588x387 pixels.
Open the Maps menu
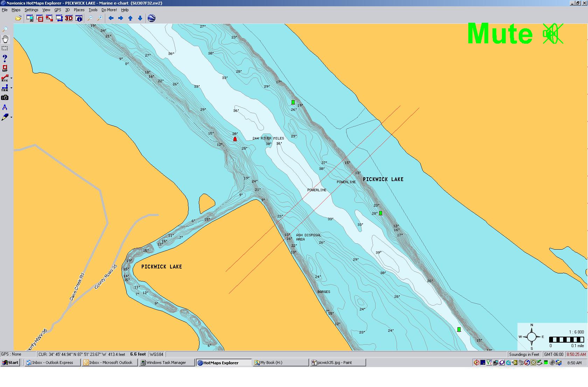(16, 10)
